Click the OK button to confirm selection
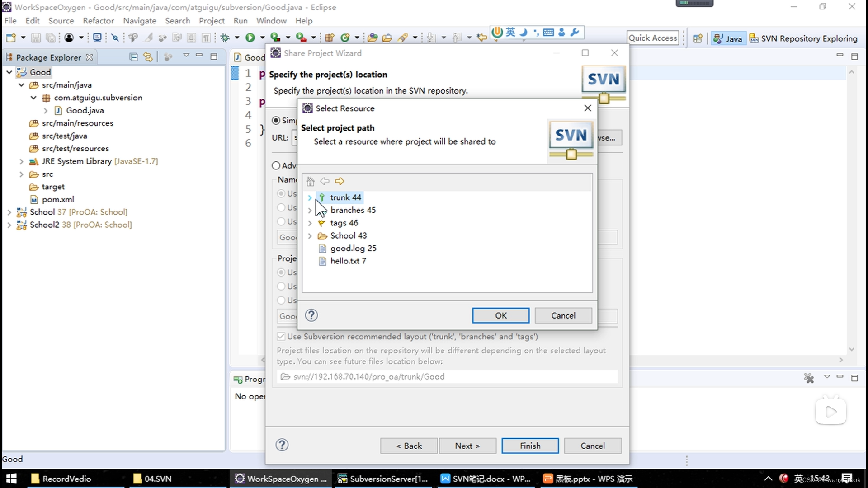The width and height of the screenshot is (868, 488). point(500,315)
